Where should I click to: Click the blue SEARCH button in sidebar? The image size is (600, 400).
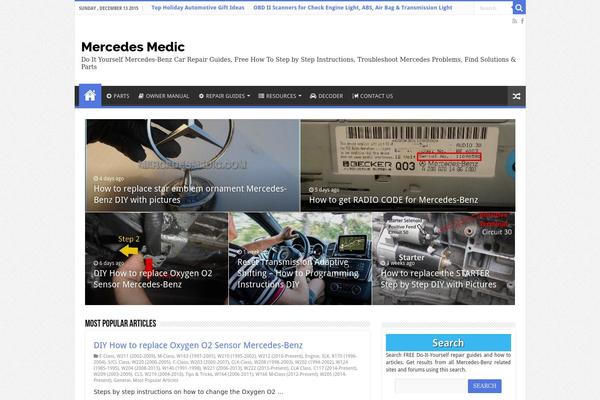pyautogui.click(x=484, y=386)
